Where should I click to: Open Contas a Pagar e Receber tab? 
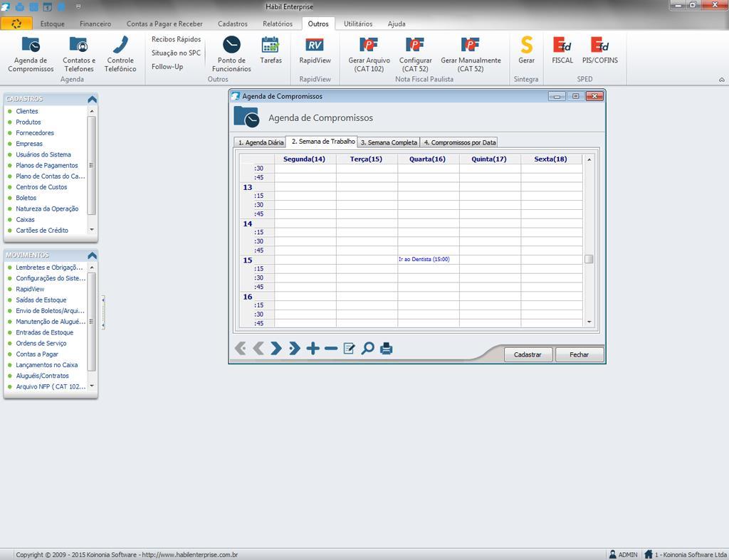pyautogui.click(x=164, y=23)
